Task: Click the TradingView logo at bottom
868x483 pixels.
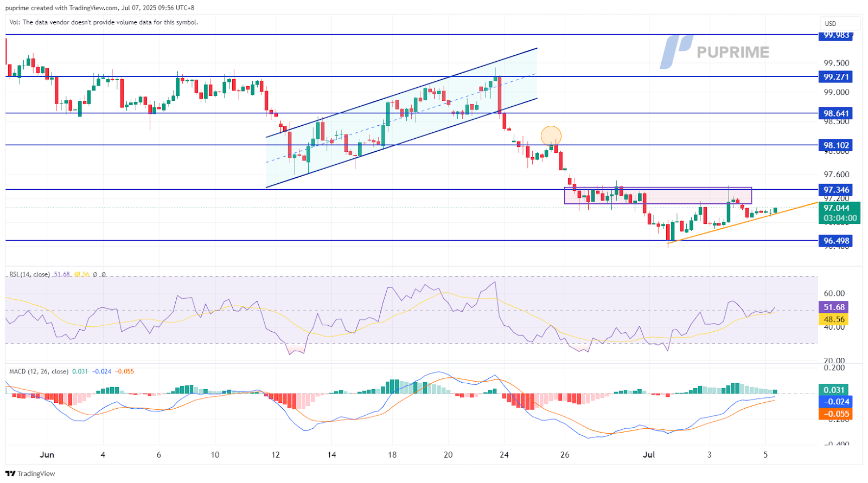Action: click(x=30, y=473)
